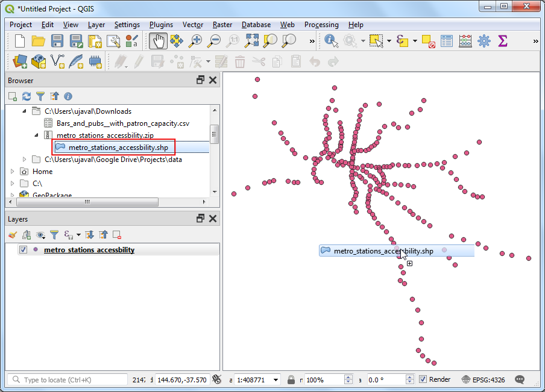
Task: Open the map scale dropdown
Action: tap(276, 380)
